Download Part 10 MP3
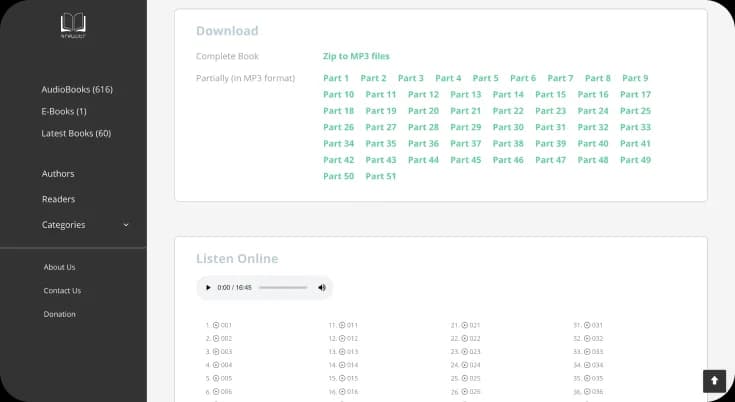Viewport: 735px width, 402px height. 338,95
